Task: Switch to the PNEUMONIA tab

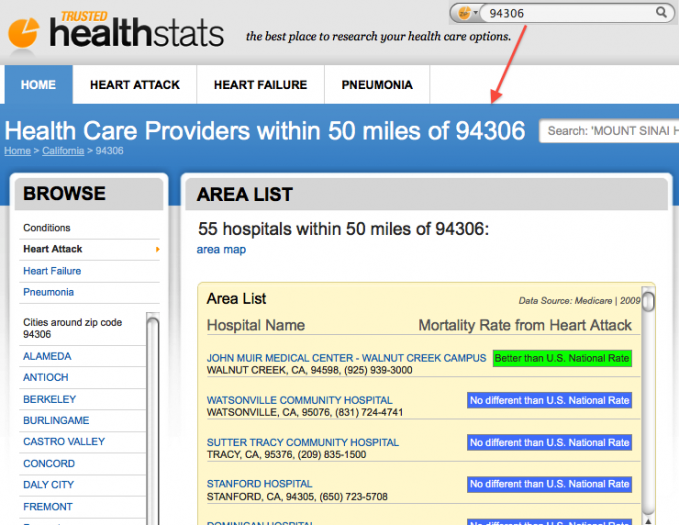Action: [377, 84]
